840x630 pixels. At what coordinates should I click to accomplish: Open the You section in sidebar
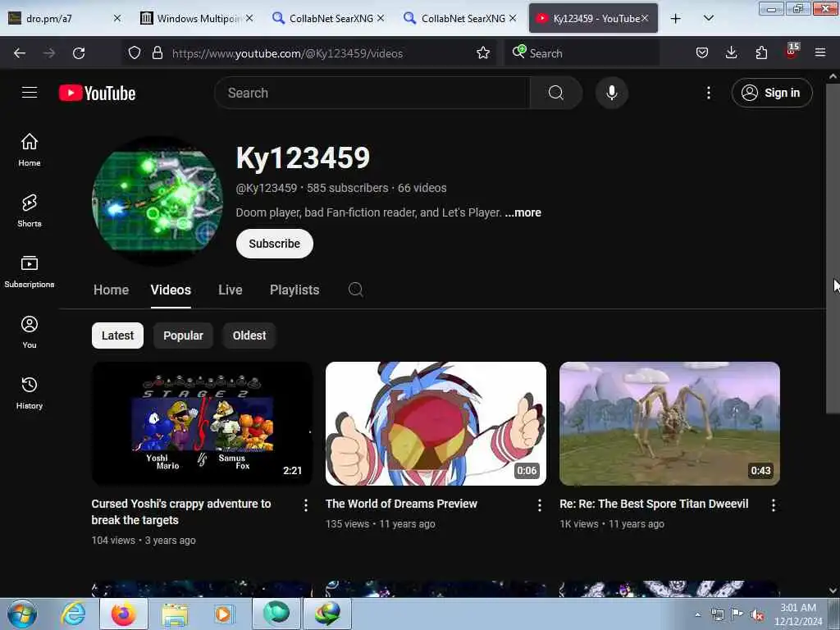pyautogui.click(x=30, y=332)
